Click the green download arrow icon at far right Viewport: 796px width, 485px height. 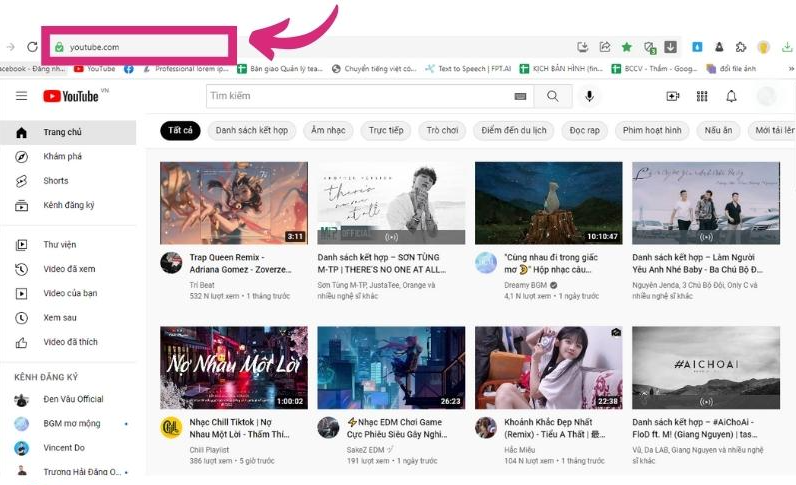[x=786, y=47]
